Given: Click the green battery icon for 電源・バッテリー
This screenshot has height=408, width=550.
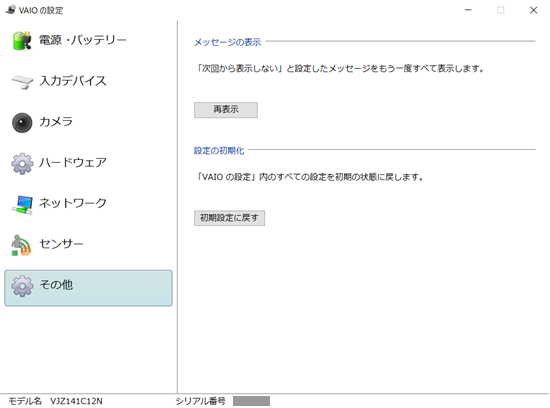Looking at the screenshot, I should point(22,41).
